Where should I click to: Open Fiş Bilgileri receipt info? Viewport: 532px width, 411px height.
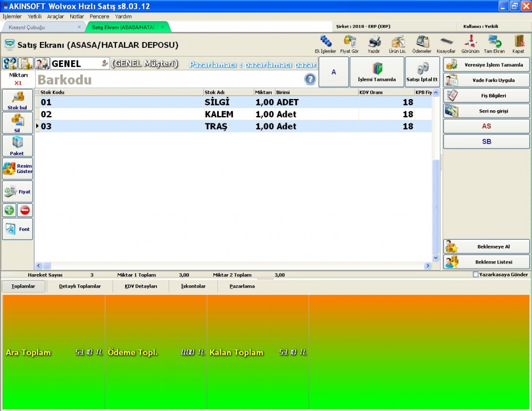pos(486,95)
